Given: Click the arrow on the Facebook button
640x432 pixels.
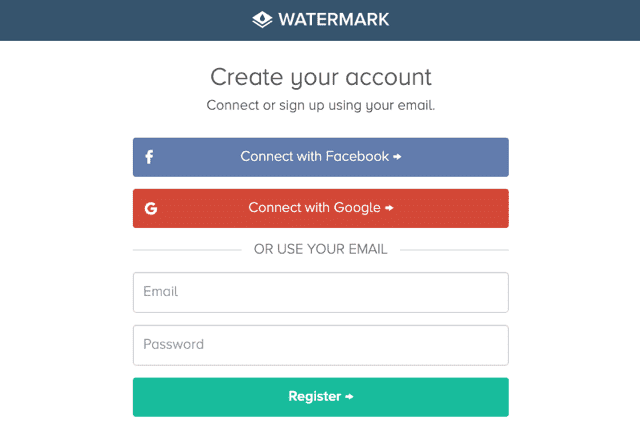Looking at the screenshot, I should [x=397, y=157].
